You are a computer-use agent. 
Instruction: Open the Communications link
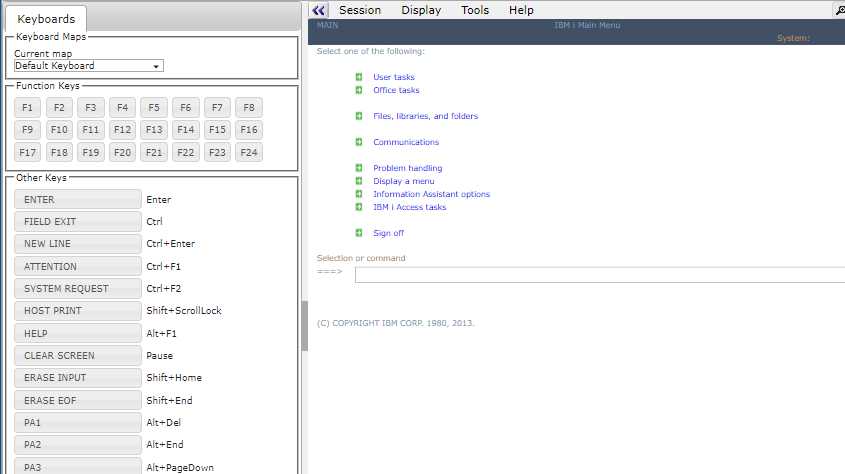pos(406,142)
